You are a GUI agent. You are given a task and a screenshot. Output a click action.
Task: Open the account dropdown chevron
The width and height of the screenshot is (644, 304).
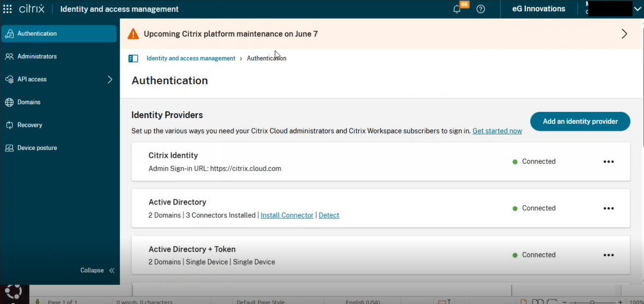tap(637, 9)
